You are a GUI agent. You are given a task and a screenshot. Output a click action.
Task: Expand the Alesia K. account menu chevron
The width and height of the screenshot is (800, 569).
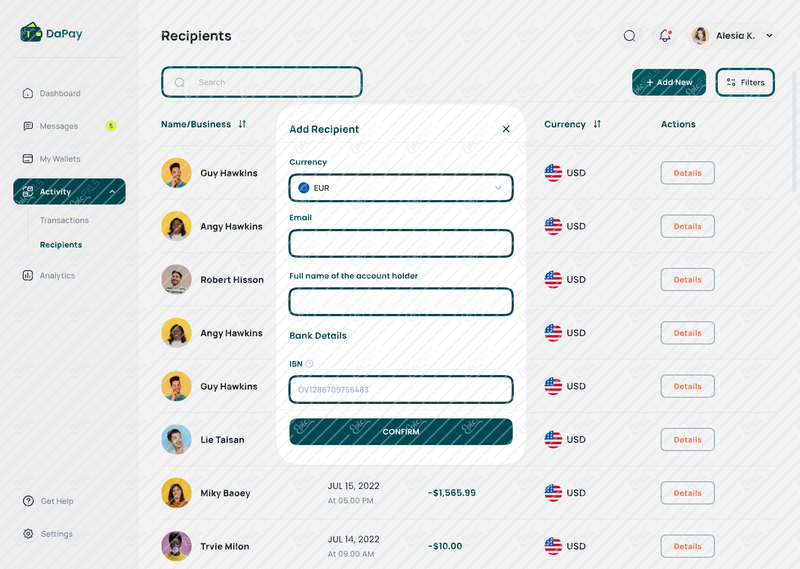point(769,36)
